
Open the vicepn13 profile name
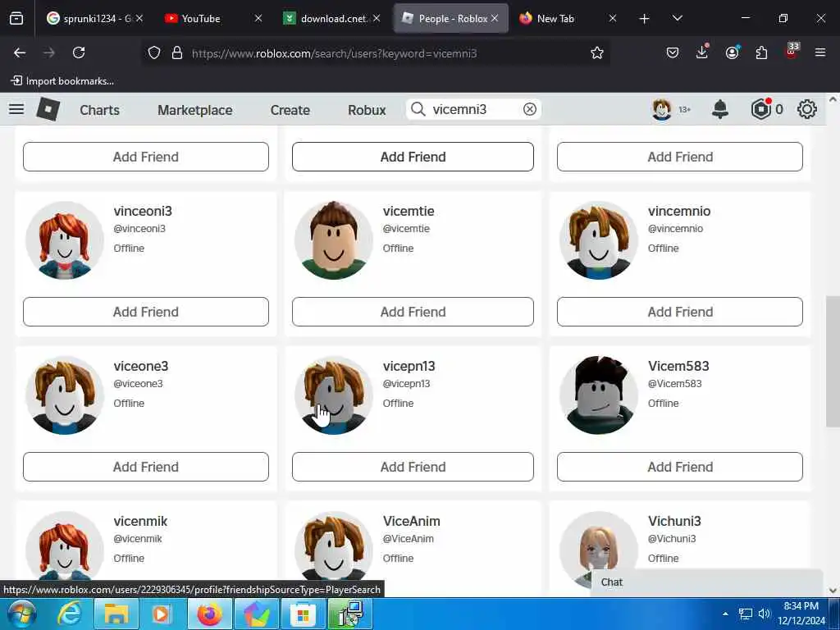[409, 367]
